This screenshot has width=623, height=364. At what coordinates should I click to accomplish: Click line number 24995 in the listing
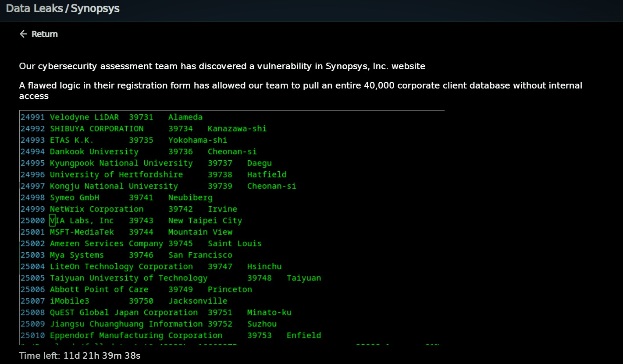click(x=32, y=163)
